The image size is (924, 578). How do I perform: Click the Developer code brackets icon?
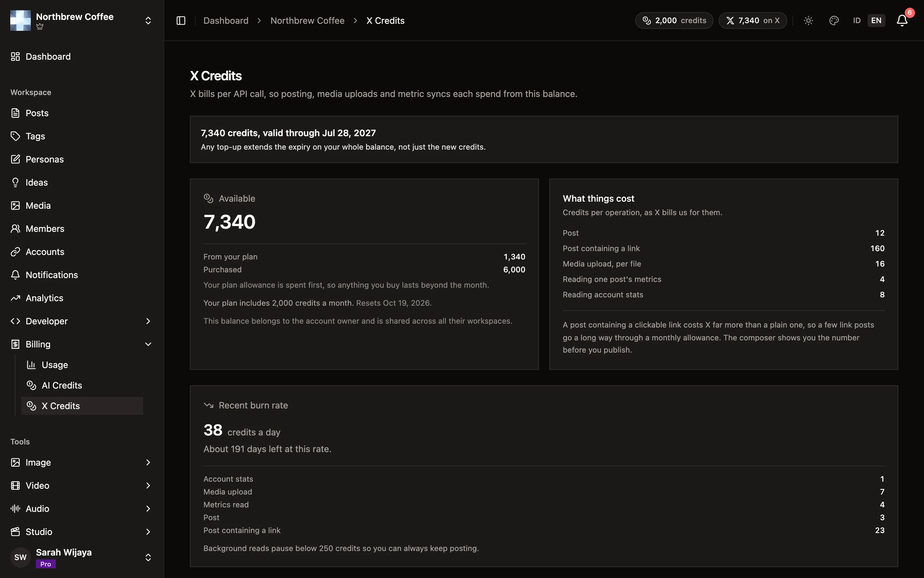pyautogui.click(x=15, y=321)
